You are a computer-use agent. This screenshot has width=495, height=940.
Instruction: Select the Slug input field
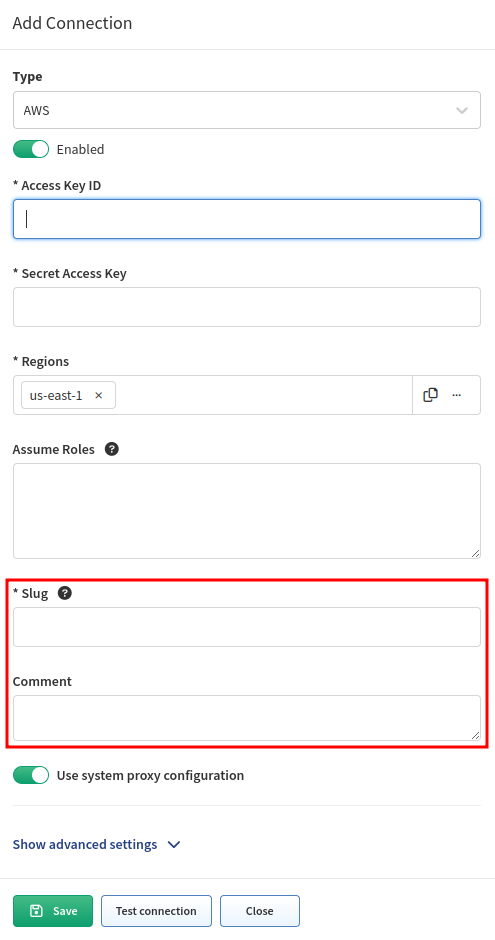pos(247,627)
